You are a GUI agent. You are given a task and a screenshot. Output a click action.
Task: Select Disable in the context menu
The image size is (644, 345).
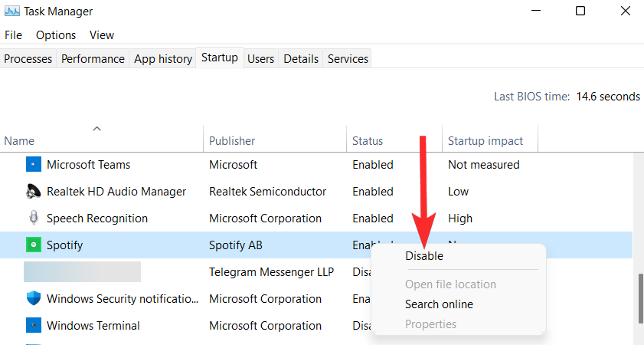pos(424,256)
